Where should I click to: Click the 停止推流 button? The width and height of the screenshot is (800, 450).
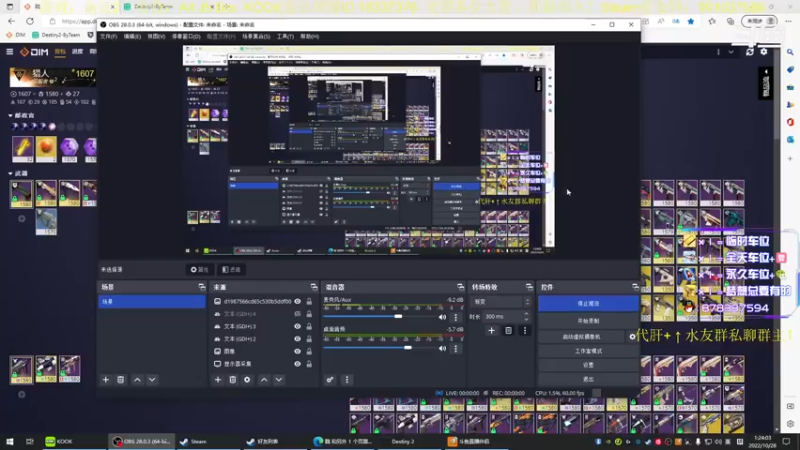tap(588, 304)
